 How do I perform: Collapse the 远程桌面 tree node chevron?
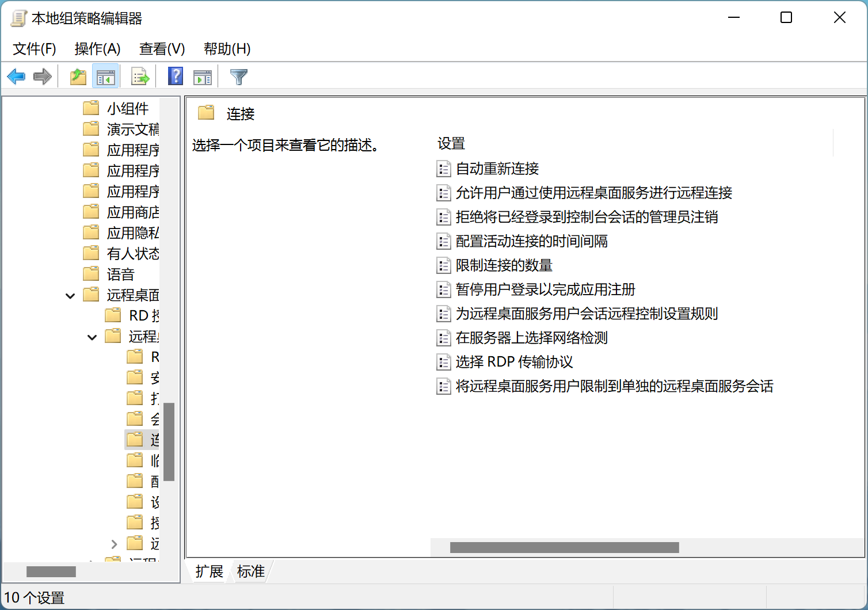click(70, 296)
